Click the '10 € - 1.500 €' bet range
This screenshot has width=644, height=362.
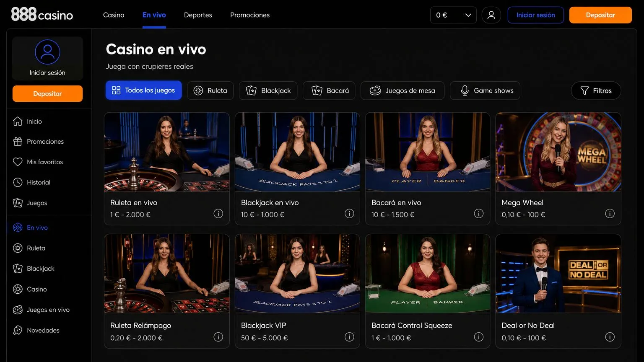point(393,215)
